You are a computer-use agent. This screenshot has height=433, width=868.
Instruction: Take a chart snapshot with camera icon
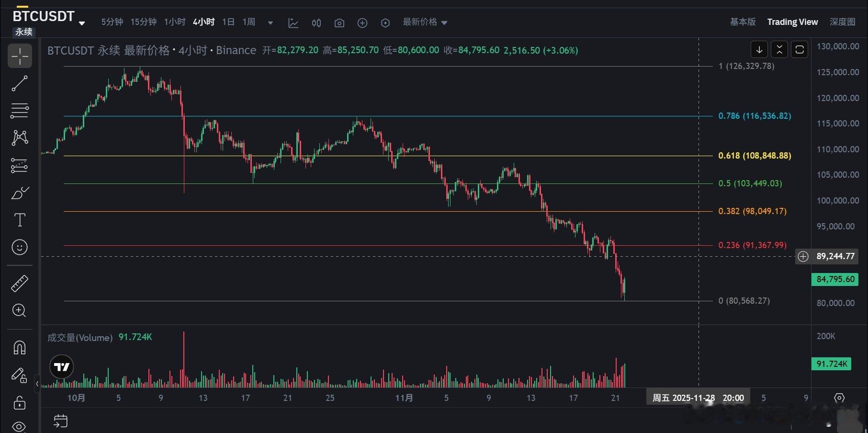click(339, 23)
